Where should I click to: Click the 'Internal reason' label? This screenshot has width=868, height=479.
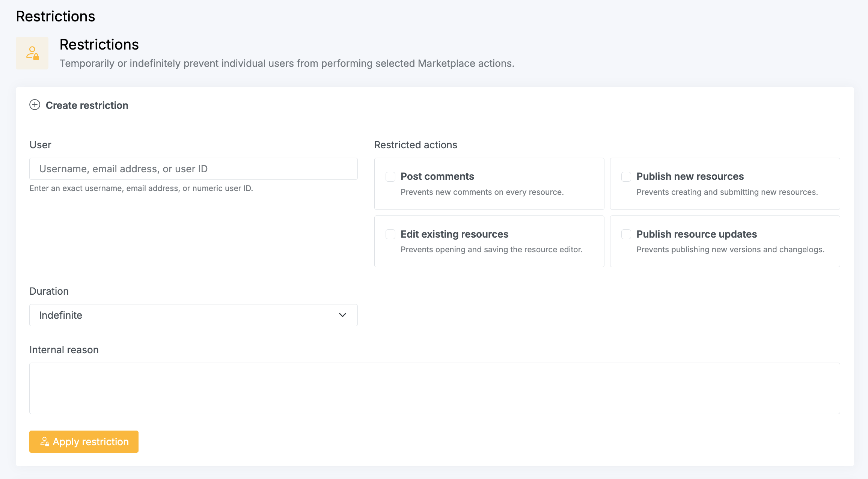tap(64, 350)
